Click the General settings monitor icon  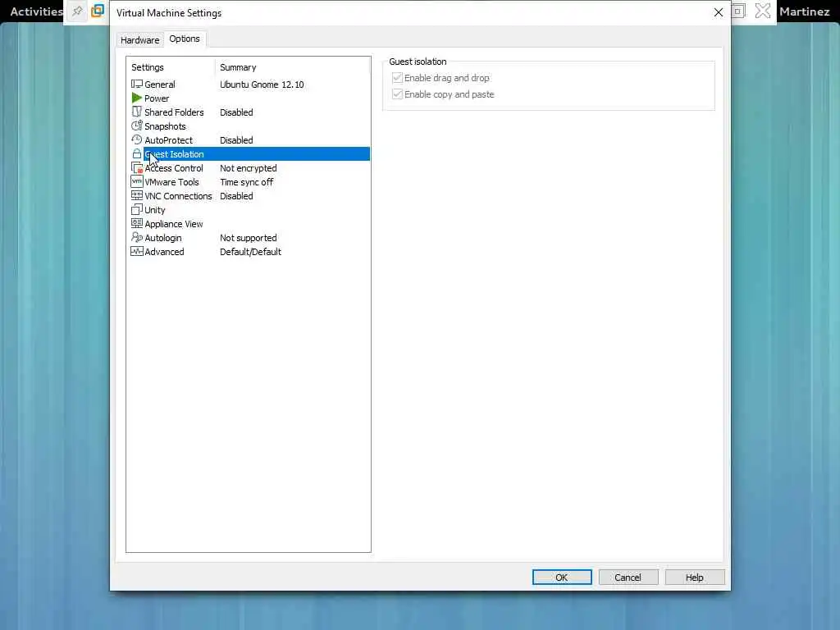coord(137,84)
